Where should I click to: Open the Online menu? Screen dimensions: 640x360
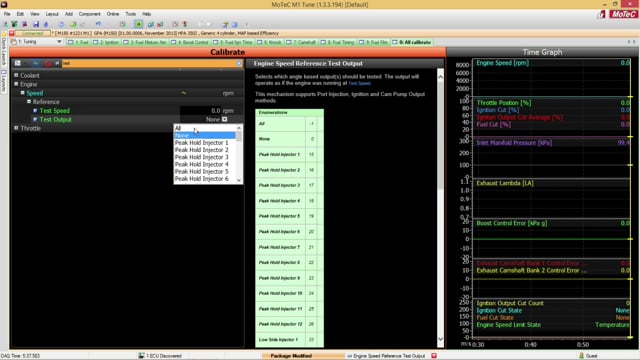coord(113,14)
